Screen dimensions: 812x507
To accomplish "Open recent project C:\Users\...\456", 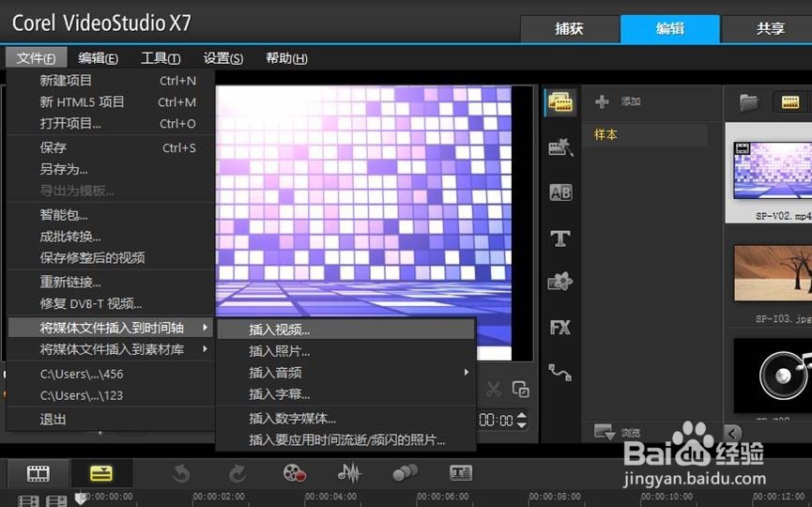I will click(x=111, y=374).
